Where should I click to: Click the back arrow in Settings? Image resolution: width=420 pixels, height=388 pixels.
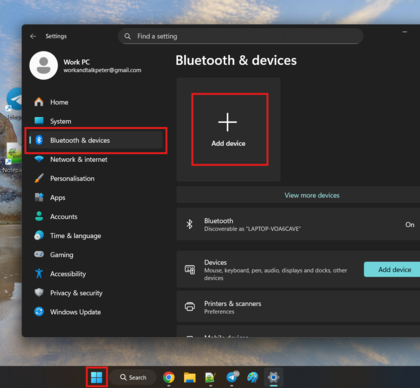[x=33, y=36]
